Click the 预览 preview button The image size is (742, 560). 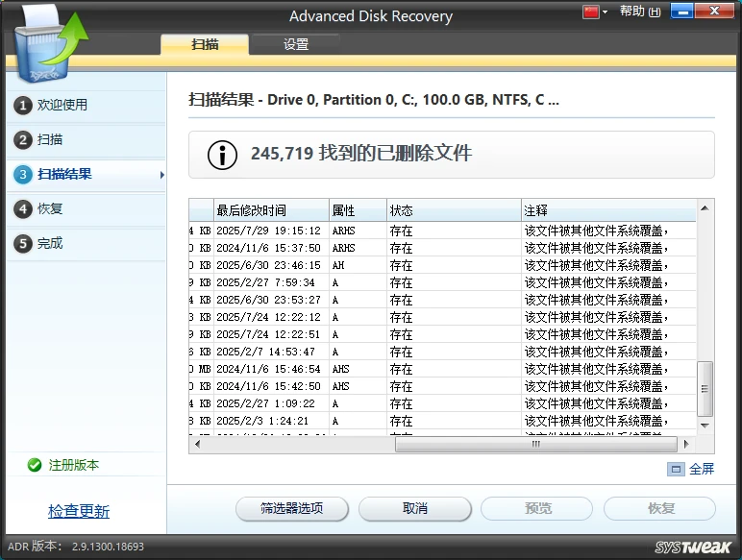point(537,509)
